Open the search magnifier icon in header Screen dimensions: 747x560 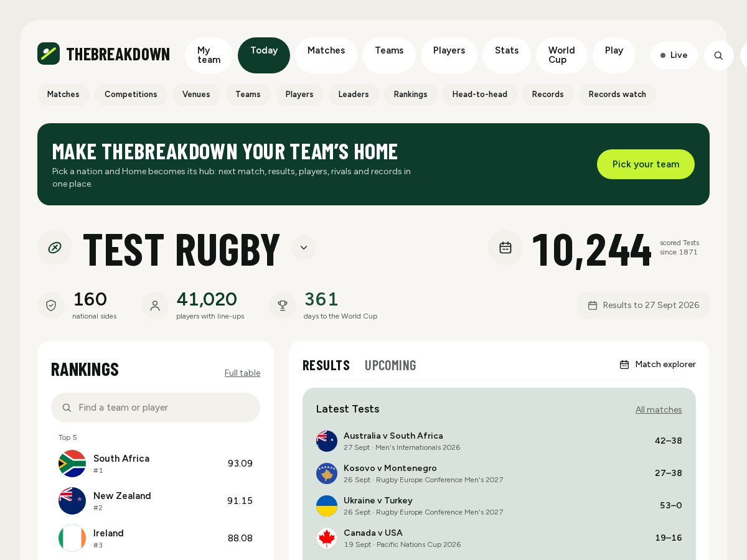pyautogui.click(x=719, y=55)
